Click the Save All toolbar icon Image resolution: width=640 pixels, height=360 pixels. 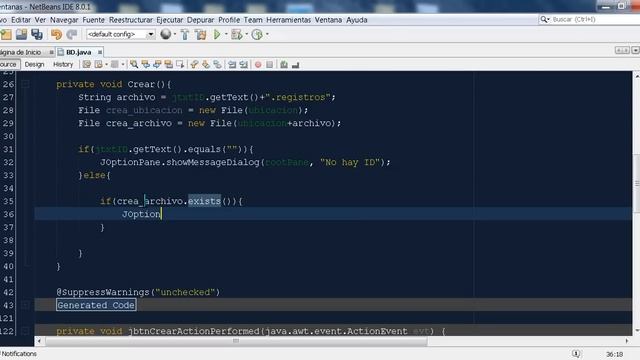(37, 35)
